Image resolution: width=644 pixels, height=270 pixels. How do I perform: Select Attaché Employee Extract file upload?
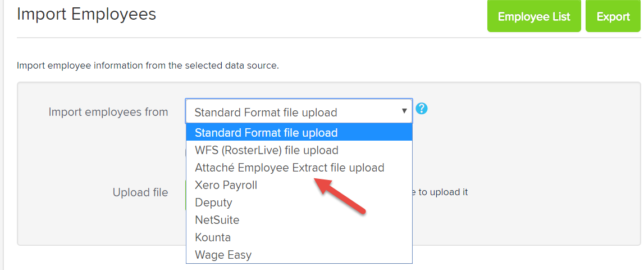299,168
